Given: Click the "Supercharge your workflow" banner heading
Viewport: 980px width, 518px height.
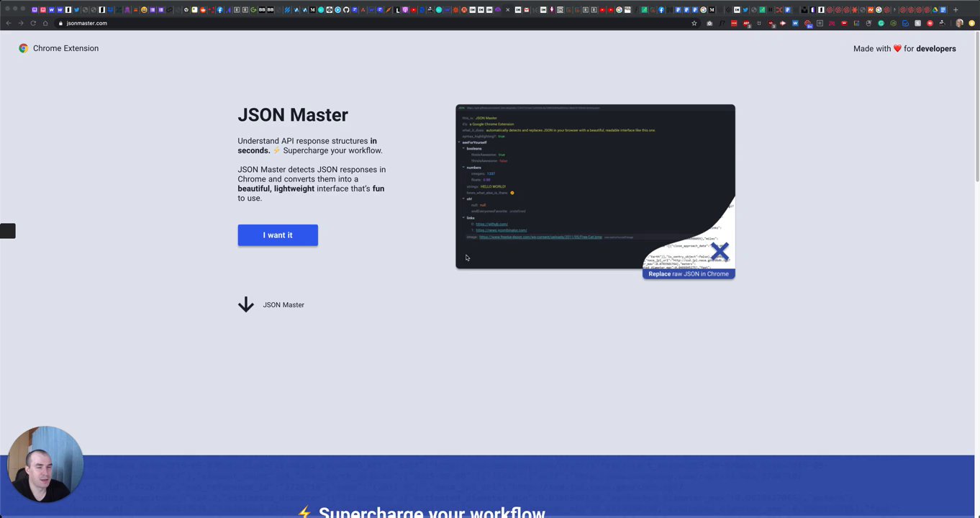Looking at the screenshot, I should click(432, 512).
